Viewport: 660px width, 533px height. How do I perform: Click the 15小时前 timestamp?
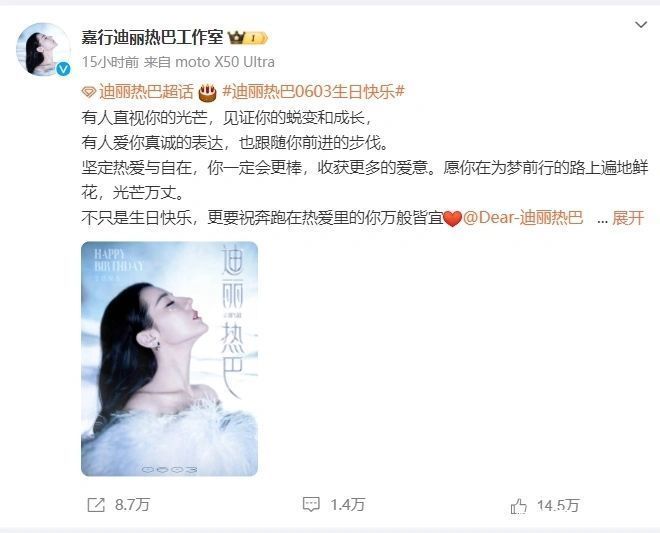click(110, 62)
